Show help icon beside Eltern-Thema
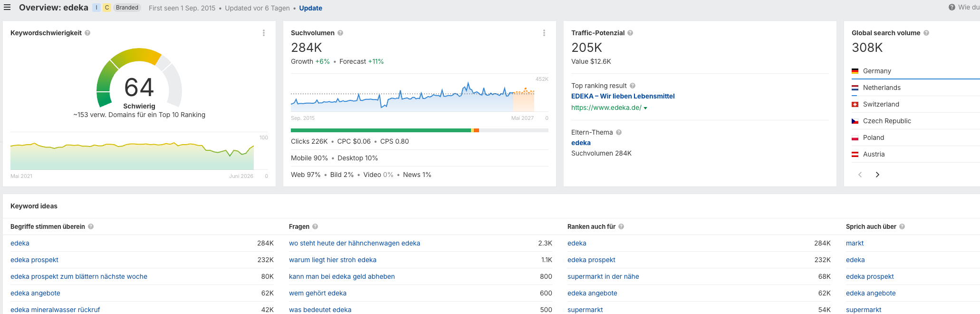 pyautogui.click(x=619, y=132)
